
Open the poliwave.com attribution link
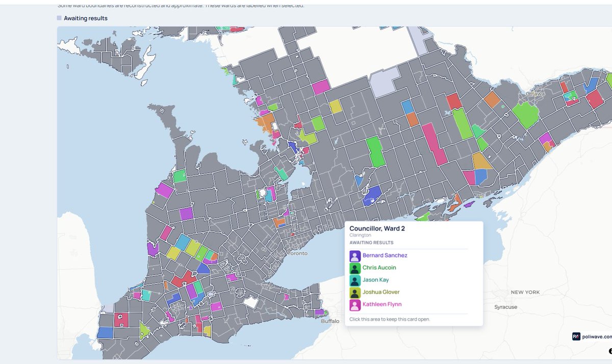(x=597, y=336)
